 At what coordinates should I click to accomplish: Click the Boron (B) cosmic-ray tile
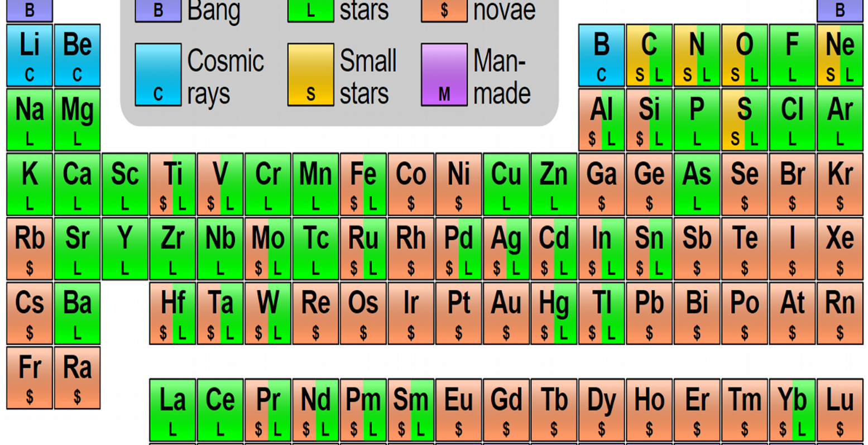(602, 55)
